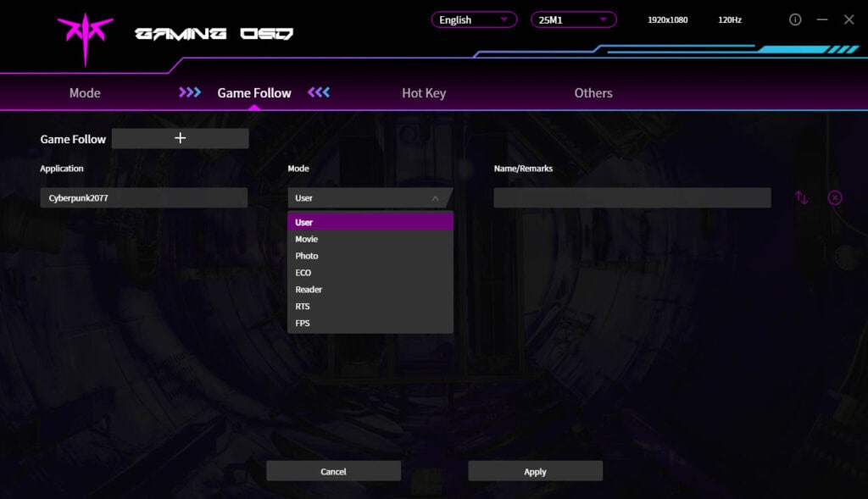Switch to the Mode tab
The height and width of the screenshot is (499, 868).
[x=85, y=93]
